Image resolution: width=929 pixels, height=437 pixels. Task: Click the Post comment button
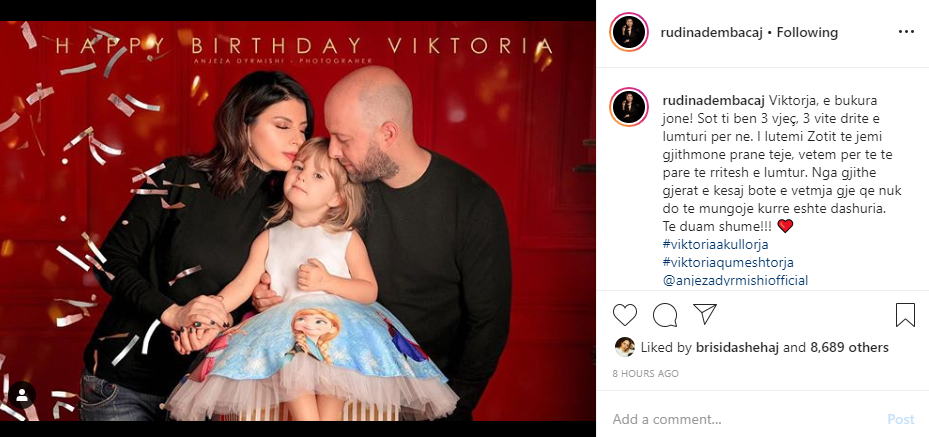[901, 419]
